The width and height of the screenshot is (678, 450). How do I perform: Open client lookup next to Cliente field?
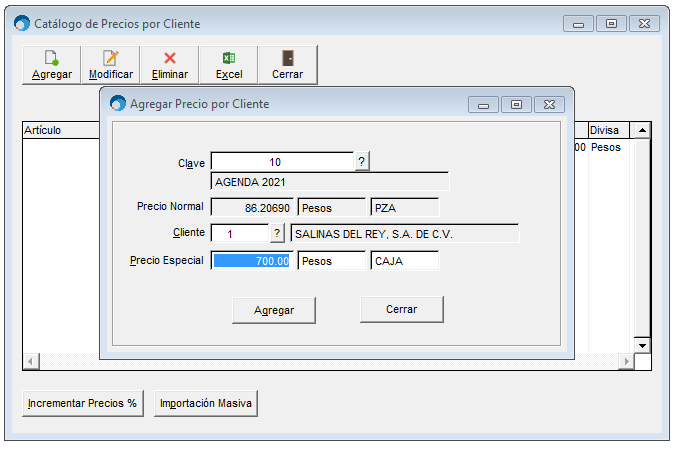coord(277,233)
